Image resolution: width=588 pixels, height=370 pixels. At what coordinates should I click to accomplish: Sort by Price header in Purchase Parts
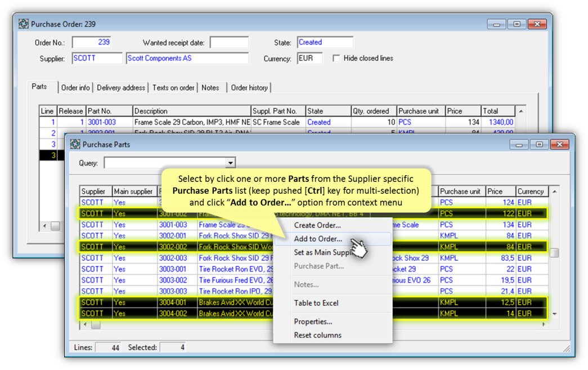[501, 191]
